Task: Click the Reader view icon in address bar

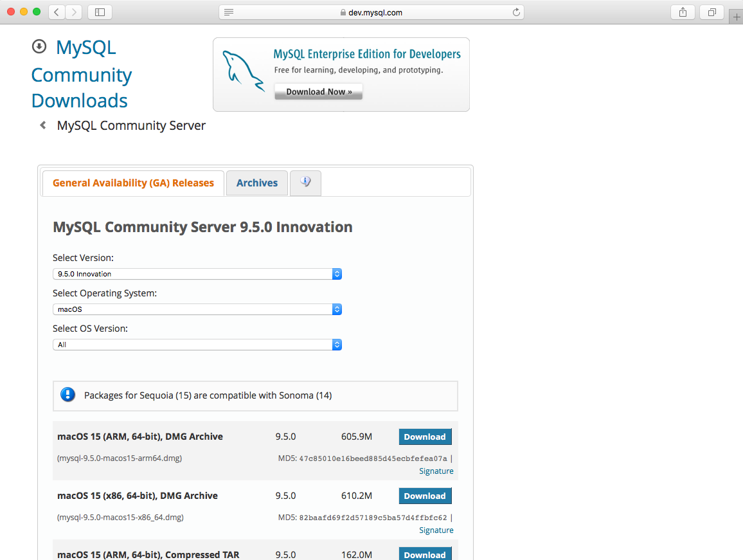Action: click(229, 12)
